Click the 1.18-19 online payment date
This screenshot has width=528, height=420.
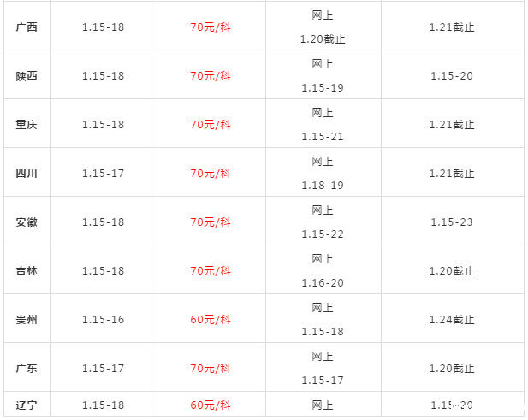click(x=323, y=185)
